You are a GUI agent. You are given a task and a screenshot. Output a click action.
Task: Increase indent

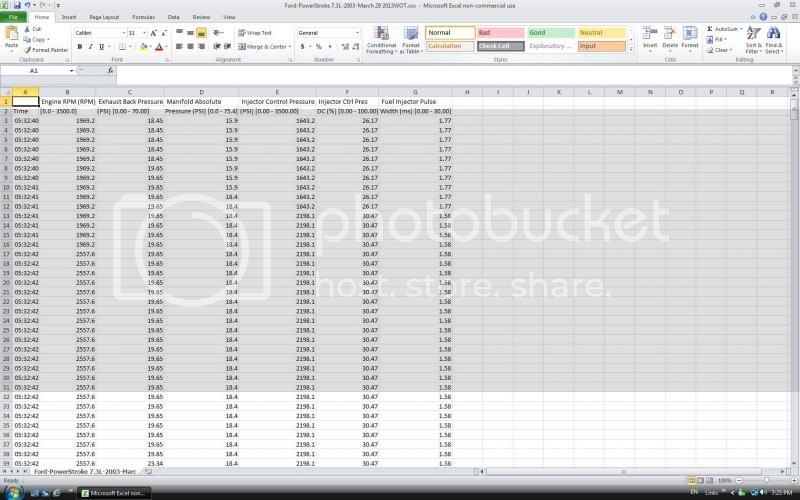pos(228,46)
